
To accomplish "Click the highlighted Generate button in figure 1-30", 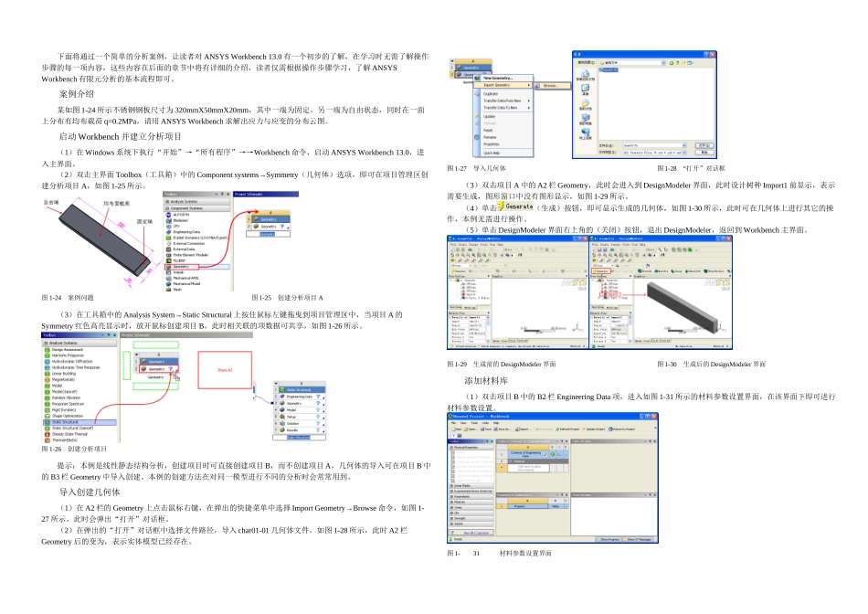I will [x=601, y=270].
